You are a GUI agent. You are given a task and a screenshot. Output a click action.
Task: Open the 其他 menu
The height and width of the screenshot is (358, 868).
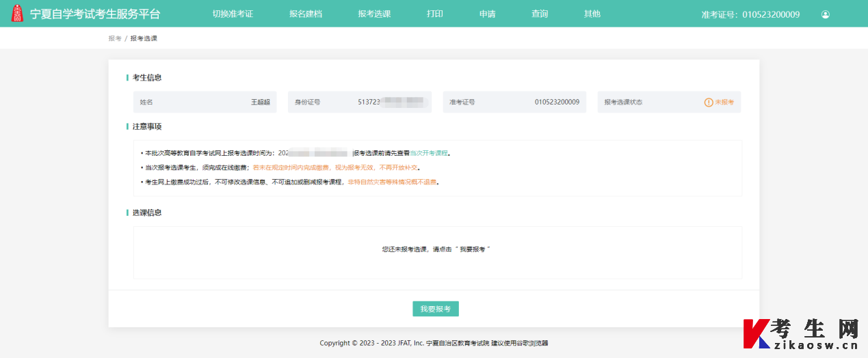[592, 14]
